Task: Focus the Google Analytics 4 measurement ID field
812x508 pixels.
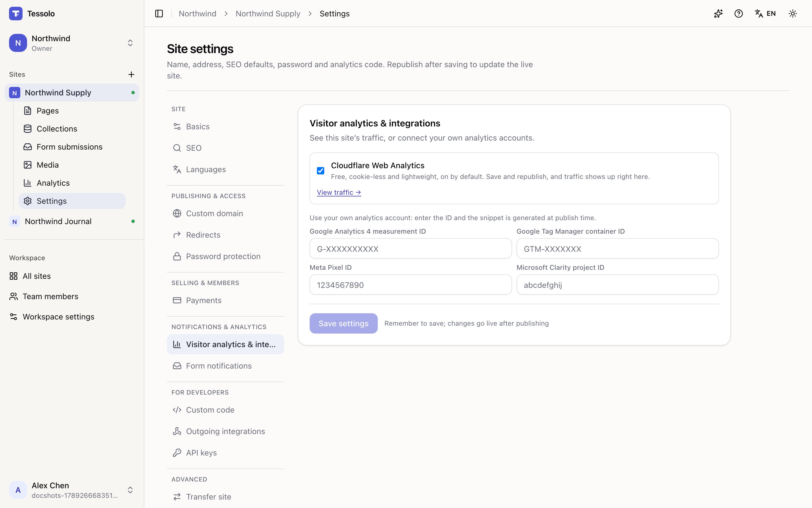Action: tap(411, 249)
